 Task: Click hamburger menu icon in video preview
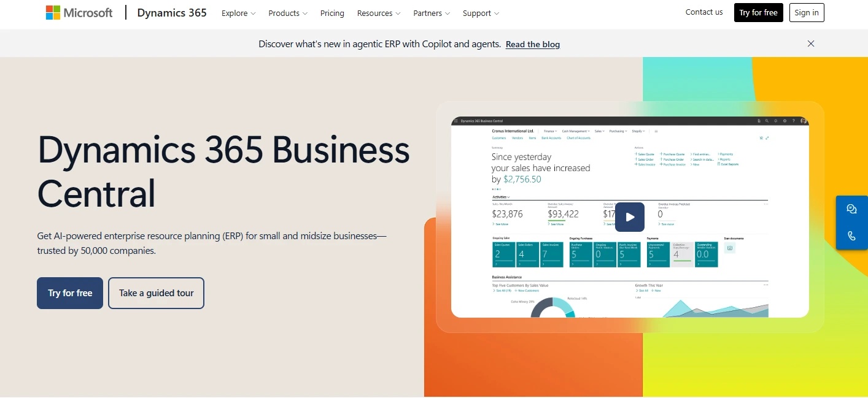click(x=455, y=121)
